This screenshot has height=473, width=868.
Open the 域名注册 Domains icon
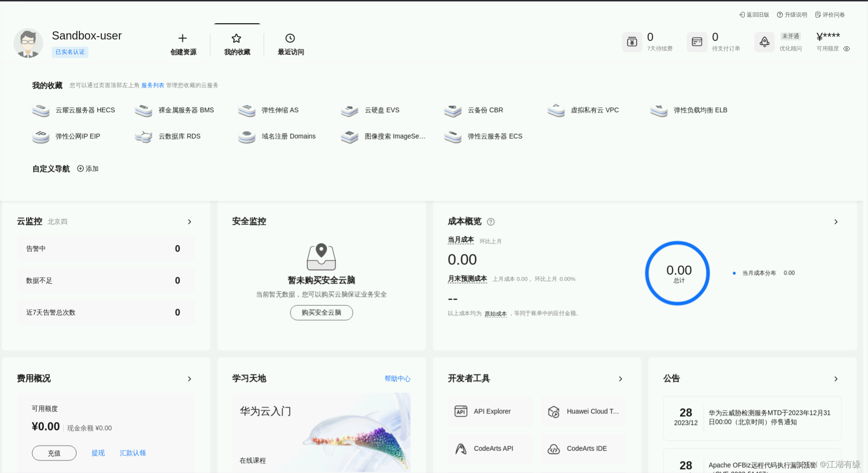[247, 137]
